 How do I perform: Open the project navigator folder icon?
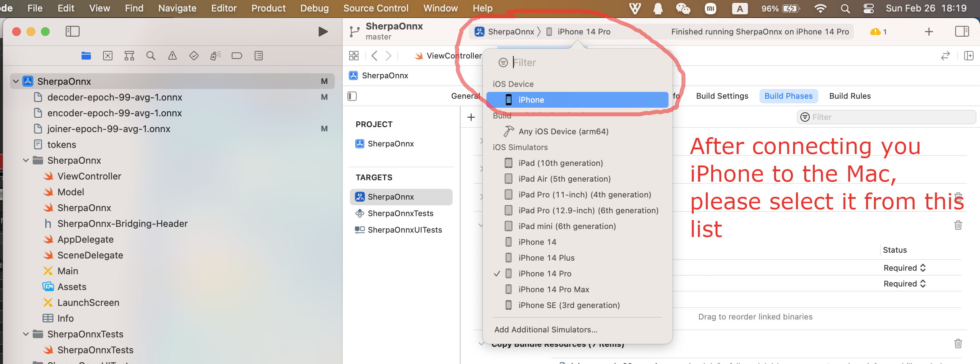tap(86, 56)
